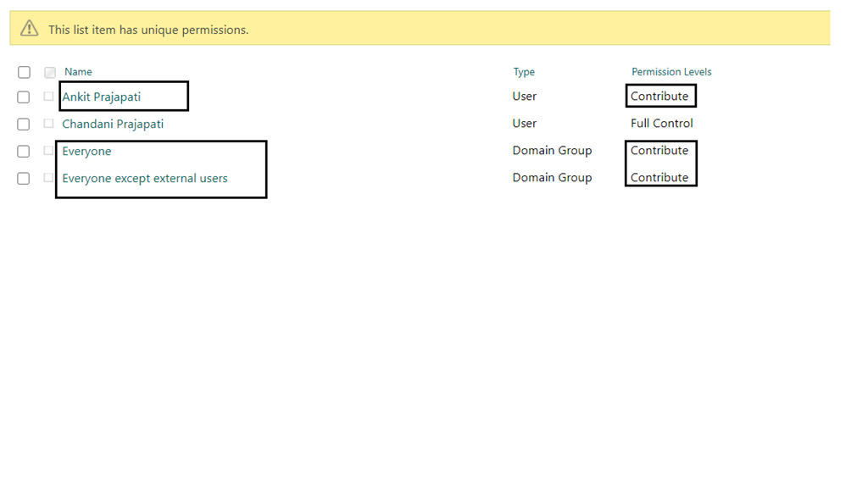Sort by the Type column header
868x488 pixels.
pyautogui.click(x=524, y=72)
